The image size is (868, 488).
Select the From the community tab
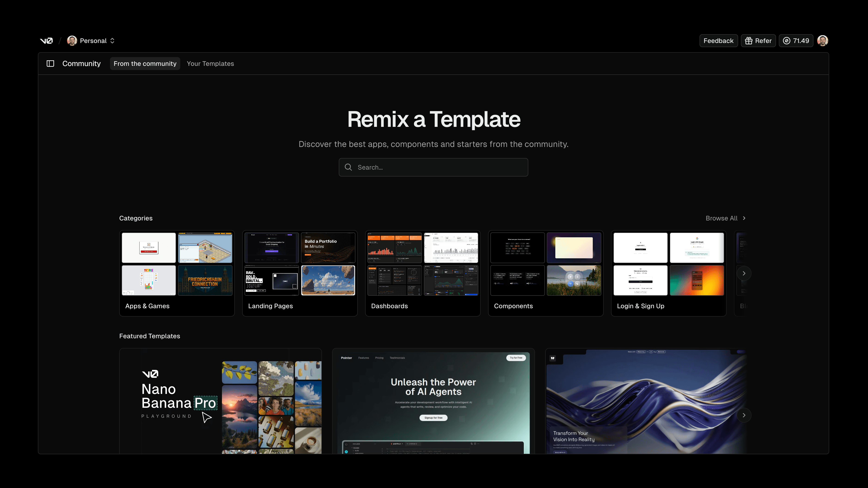145,63
